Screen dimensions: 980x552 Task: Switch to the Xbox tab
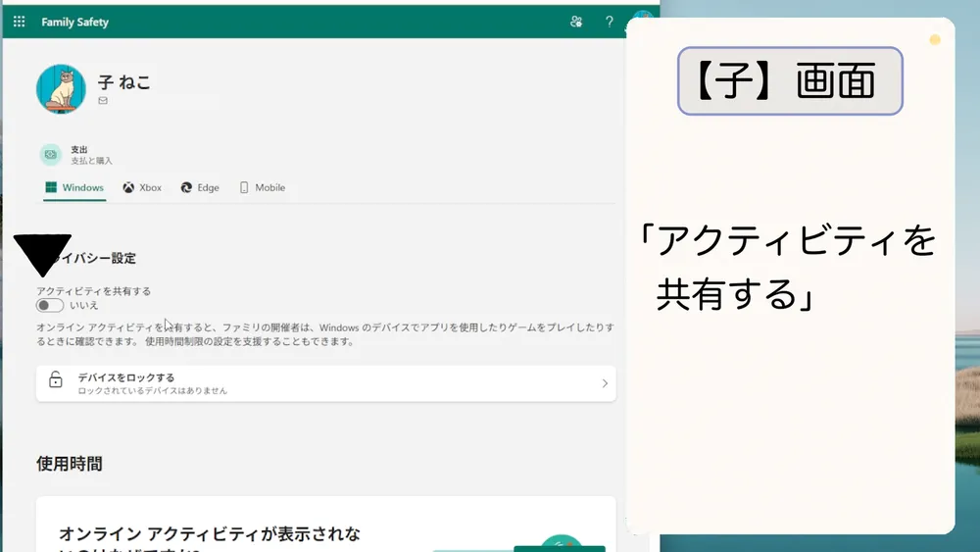tap(142, 187)
